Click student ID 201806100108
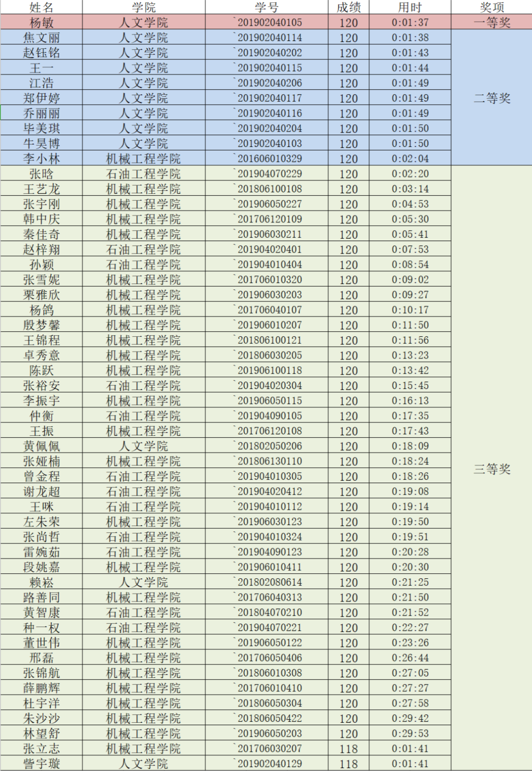The height and width of the screenshot is (771, 532). click(269, 189)
